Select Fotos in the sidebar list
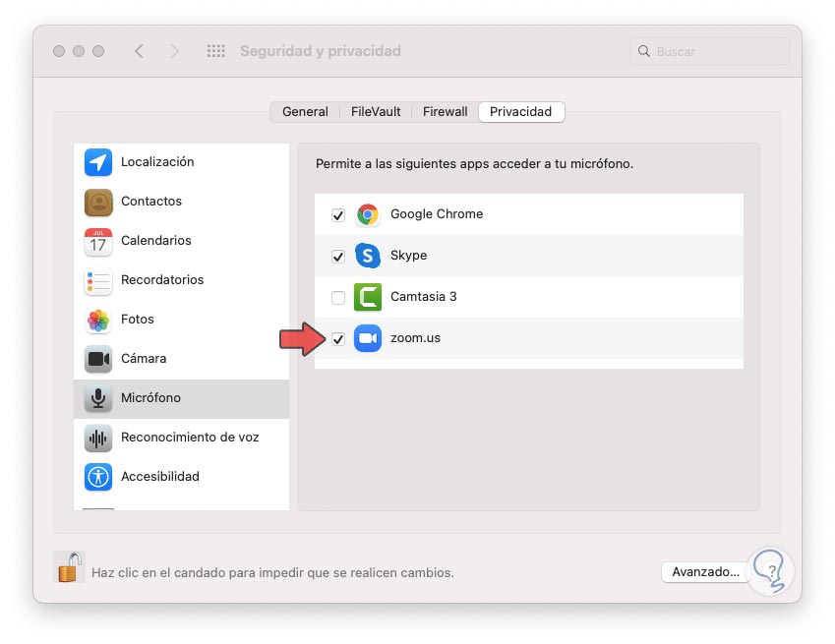The width and height of the screenshot is (835, 644). [x=138, y=320]
